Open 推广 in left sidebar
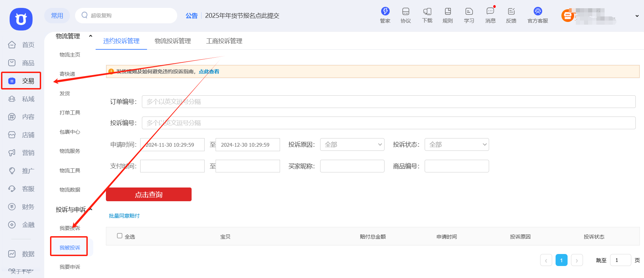This screenshot has width=644, height=278. tap(21, 171)
